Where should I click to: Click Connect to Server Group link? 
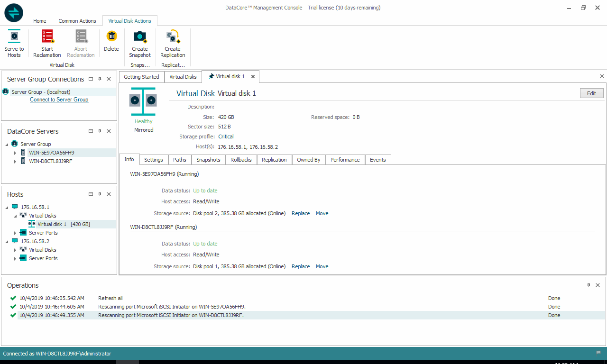[59, 100]
